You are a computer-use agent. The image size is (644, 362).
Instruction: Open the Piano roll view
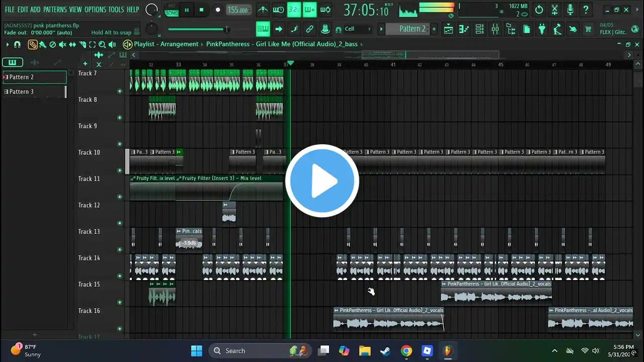pos(464,29)
